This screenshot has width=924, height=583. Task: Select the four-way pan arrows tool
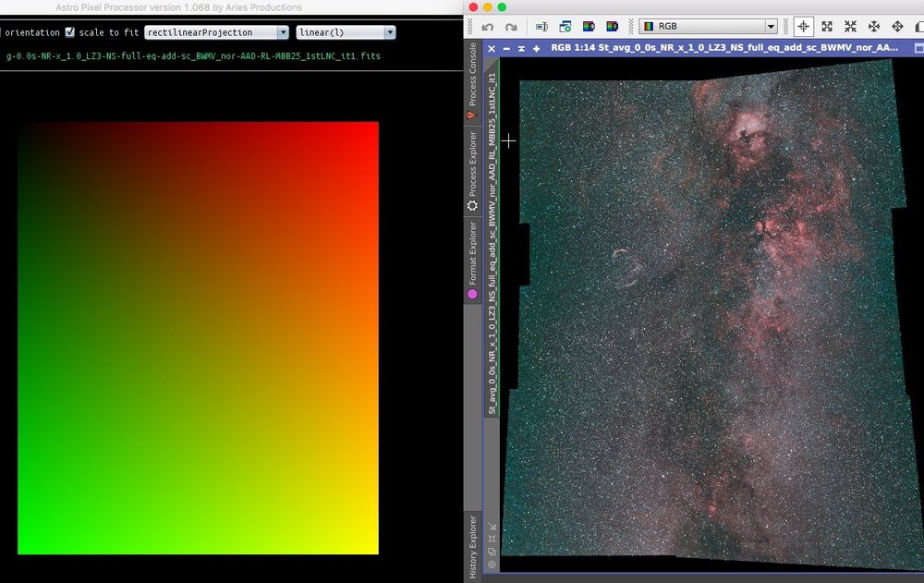[x=874, y=27]
